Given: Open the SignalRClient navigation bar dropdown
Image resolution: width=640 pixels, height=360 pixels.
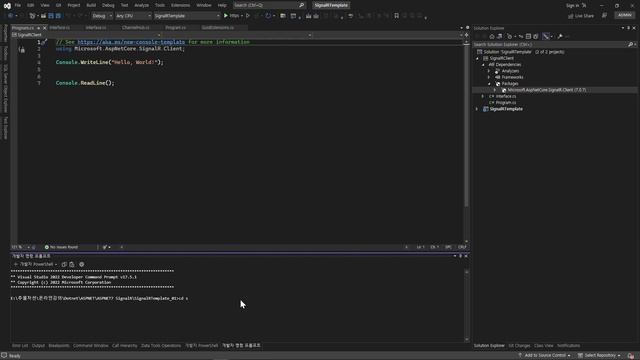Looking at the screenshot, I should (86, 35).
